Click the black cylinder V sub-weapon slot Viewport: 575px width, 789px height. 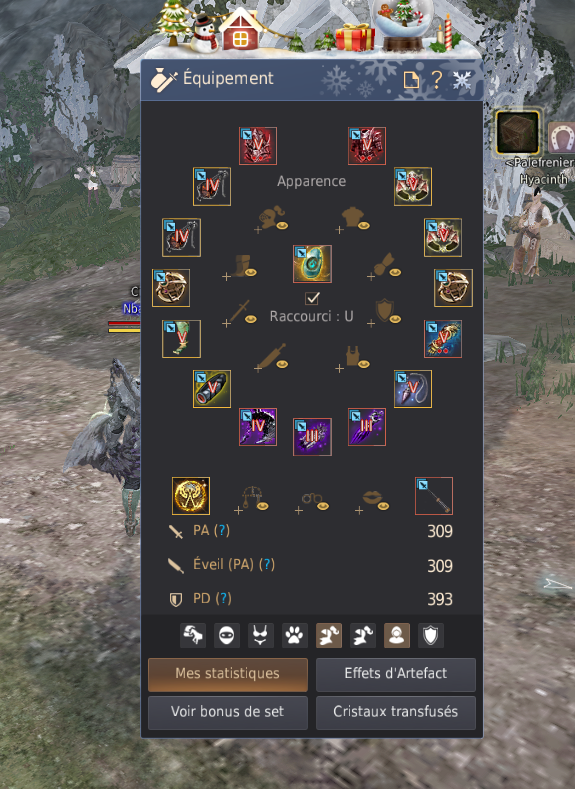(x=212, y=389)
